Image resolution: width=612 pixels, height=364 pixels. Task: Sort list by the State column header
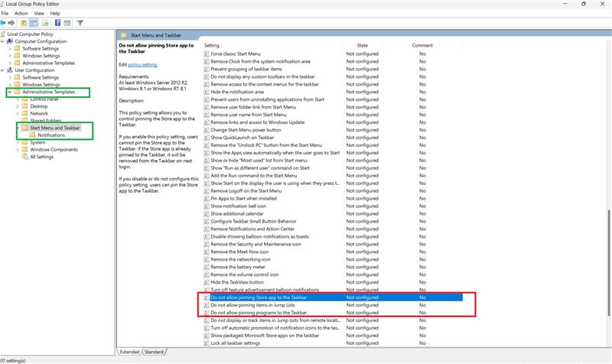362,46
